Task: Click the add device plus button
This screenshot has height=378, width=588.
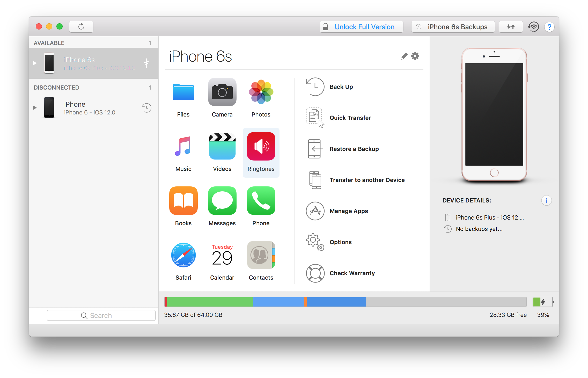Action: pos(37,315)
